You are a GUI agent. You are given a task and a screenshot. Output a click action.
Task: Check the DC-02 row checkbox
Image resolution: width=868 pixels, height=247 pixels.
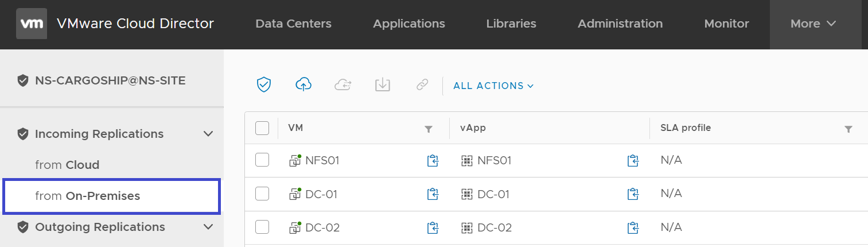point(262,227)
